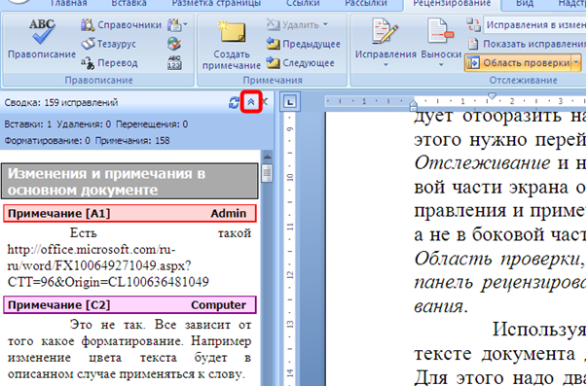Click comment text 'Это не так'
The height and width of the screenshot is (386, 588).
[x=107, y=325]
